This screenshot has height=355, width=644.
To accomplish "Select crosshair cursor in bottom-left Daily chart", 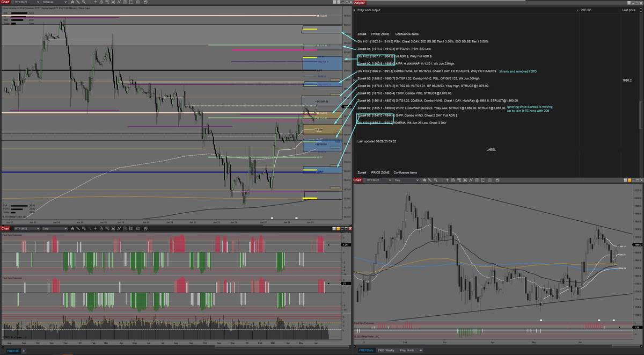I will point(96,229).
